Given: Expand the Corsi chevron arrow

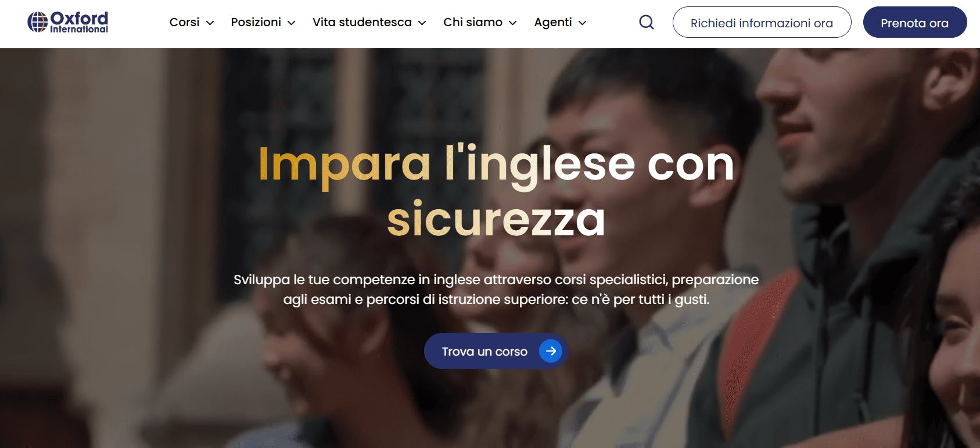Looking at the screenshot, I should click(210, 23).
